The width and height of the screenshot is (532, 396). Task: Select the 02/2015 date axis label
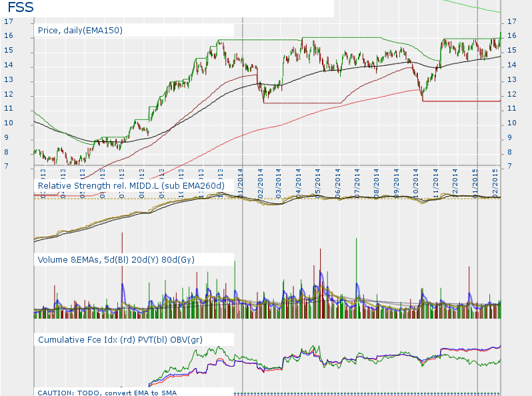pos(495,183)
